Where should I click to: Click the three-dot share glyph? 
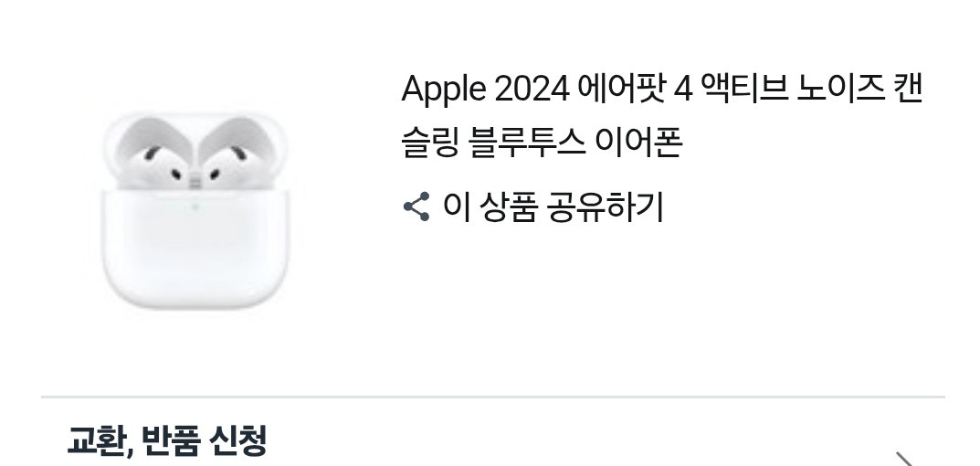coord(416,207)
